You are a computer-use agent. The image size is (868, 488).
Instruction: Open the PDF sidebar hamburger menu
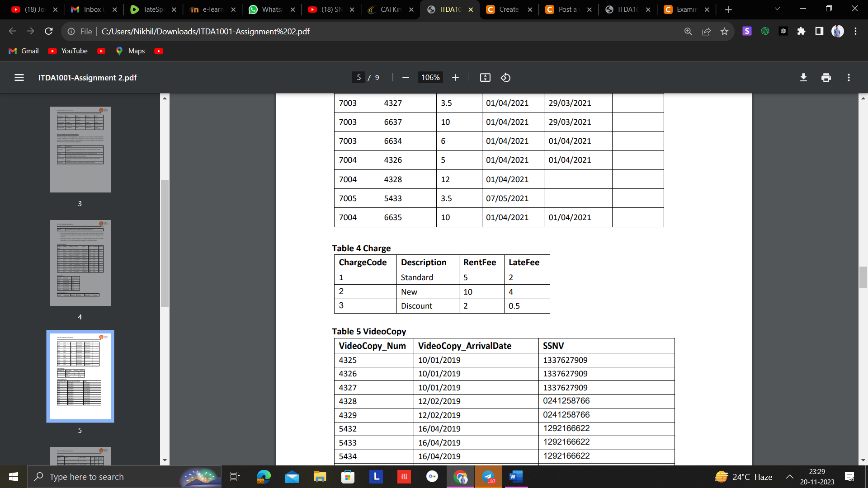coord(19,77)
